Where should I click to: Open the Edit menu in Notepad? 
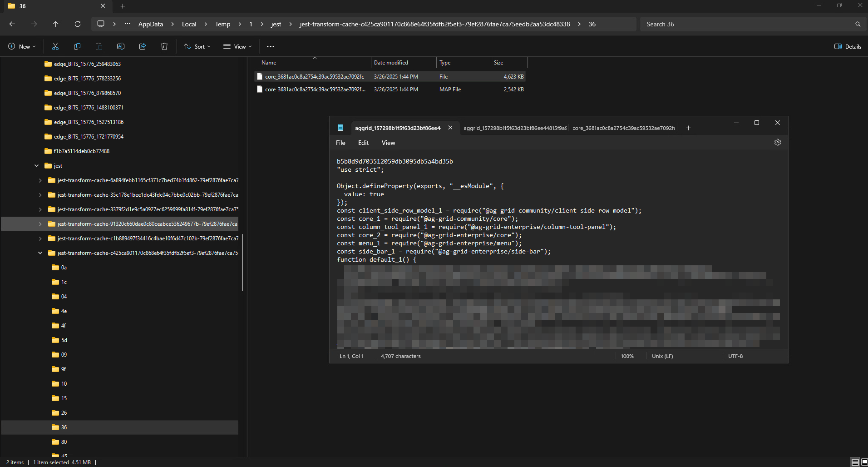click(x=363, y=143)
